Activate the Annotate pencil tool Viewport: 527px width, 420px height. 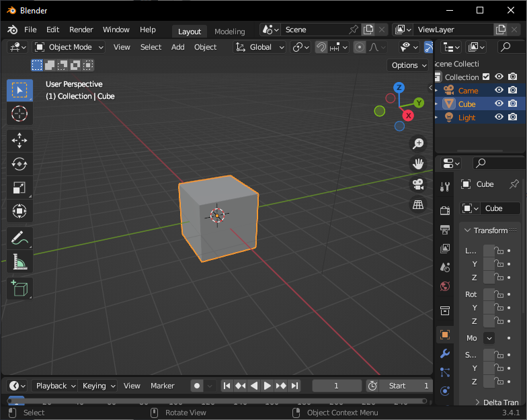pyautogui.click(x=19, y=238)
